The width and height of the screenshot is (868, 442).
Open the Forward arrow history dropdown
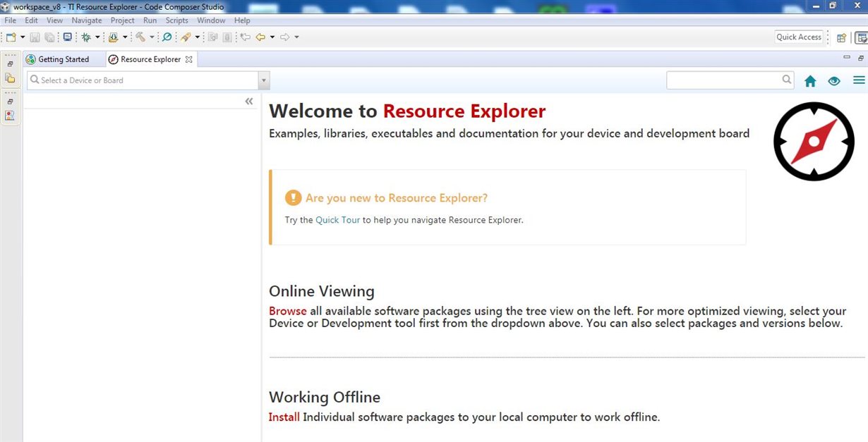click(x=296, y=37)
